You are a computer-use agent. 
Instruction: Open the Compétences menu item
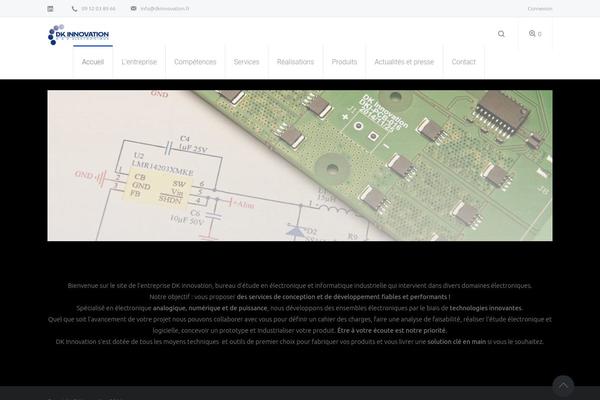[x=195, y=62]
